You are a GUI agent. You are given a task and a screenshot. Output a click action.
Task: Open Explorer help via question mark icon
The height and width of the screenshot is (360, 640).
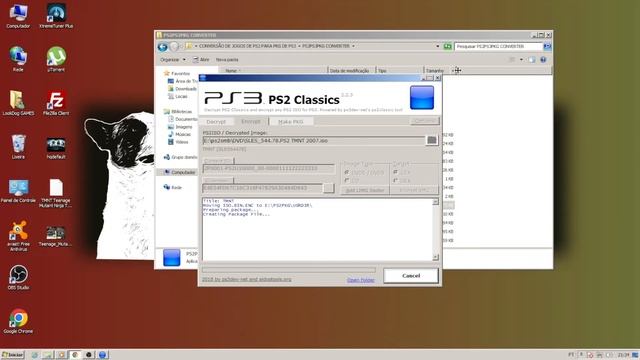tap(543, 60)
